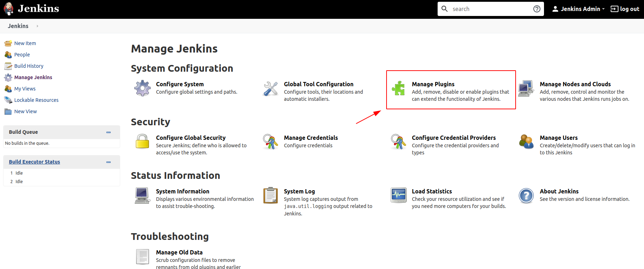Collapse the Build Executor Status panel

click(x=109, y=162)
